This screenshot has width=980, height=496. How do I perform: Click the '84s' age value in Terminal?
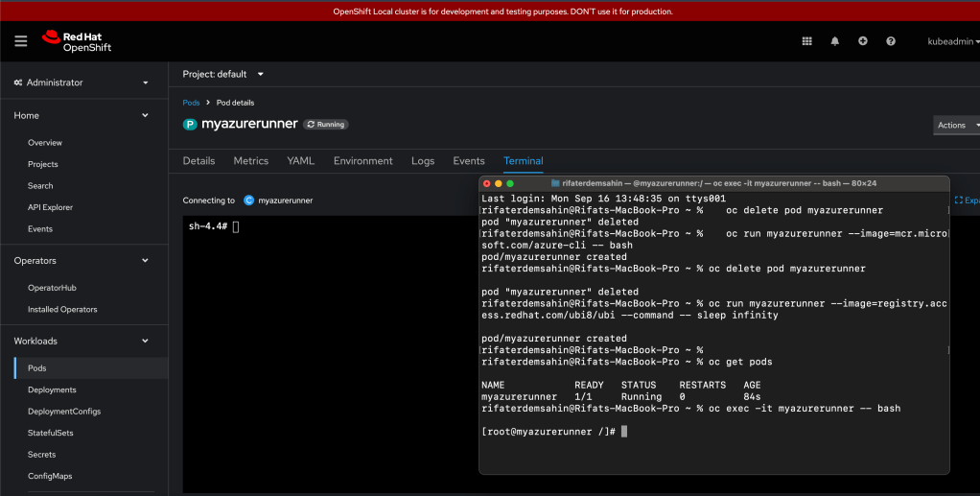[x=752, y=396]
